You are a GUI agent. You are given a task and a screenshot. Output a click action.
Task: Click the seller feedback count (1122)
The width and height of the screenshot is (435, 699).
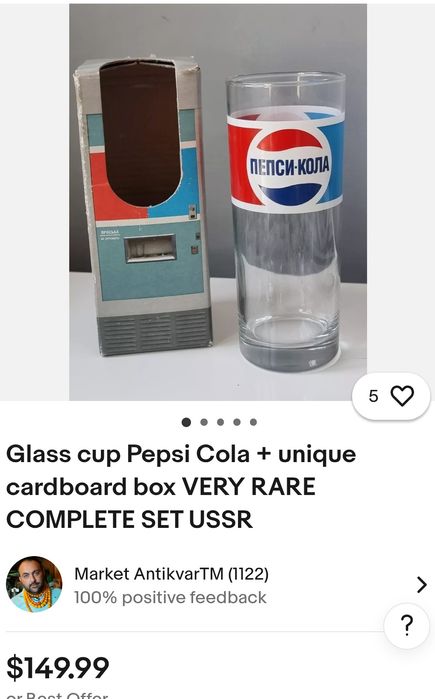point(248,574)
